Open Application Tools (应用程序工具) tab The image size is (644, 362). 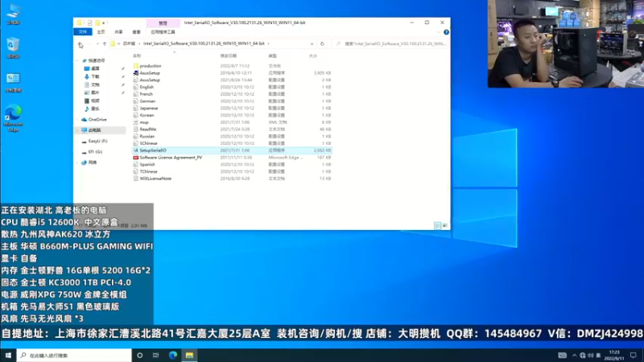point(163,32)
